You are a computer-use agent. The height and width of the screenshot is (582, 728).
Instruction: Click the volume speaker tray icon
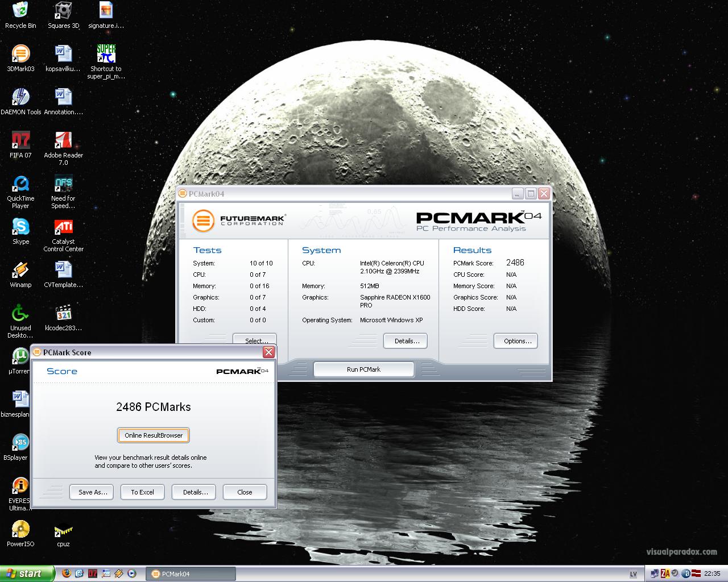tap(675, 573)
